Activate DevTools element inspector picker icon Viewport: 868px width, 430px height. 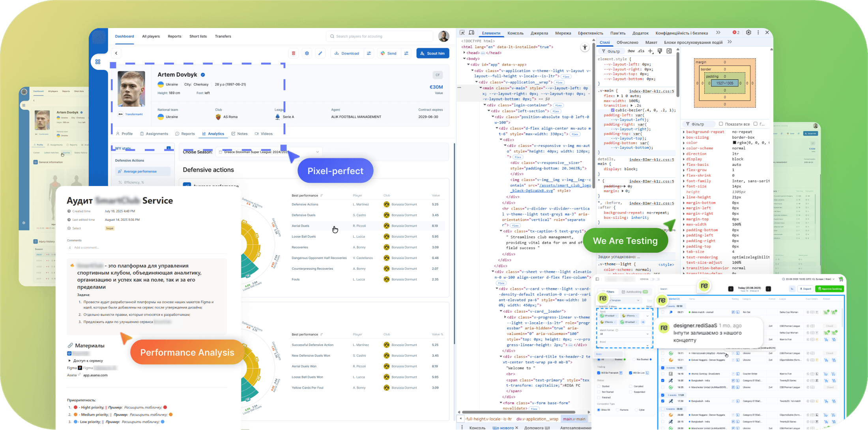(462, 33)
